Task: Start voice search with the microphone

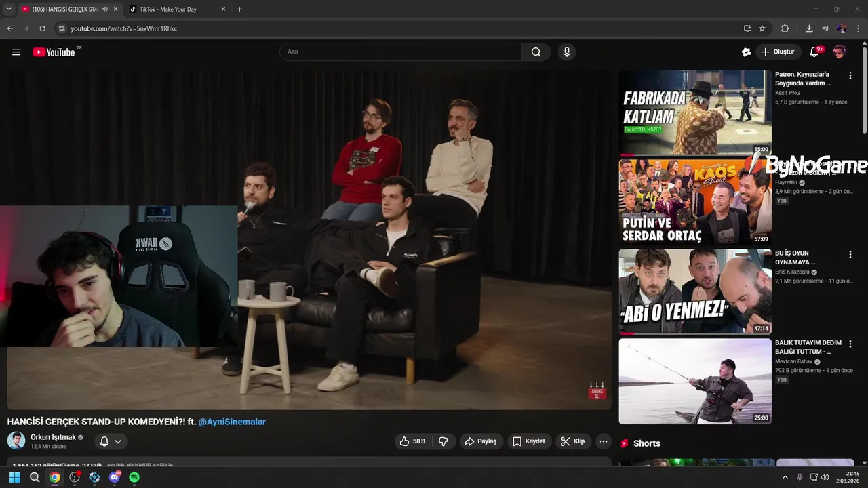Action: 567,52
